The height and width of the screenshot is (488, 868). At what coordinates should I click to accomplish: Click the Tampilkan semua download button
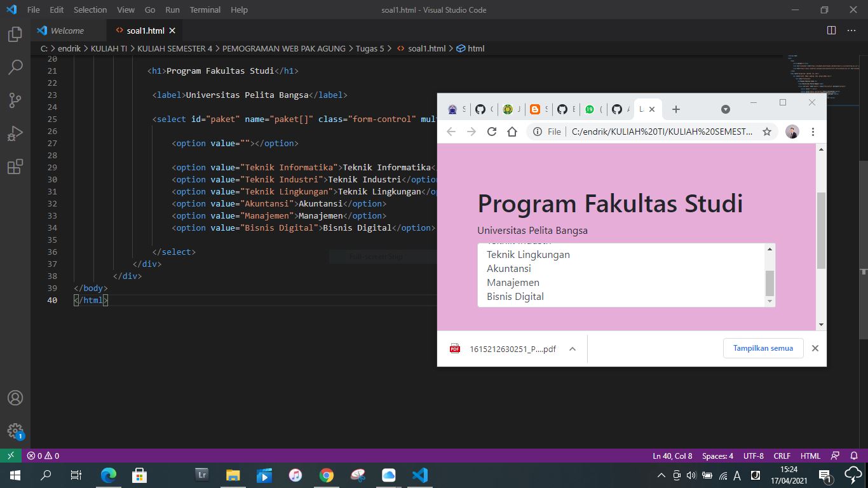763,348
